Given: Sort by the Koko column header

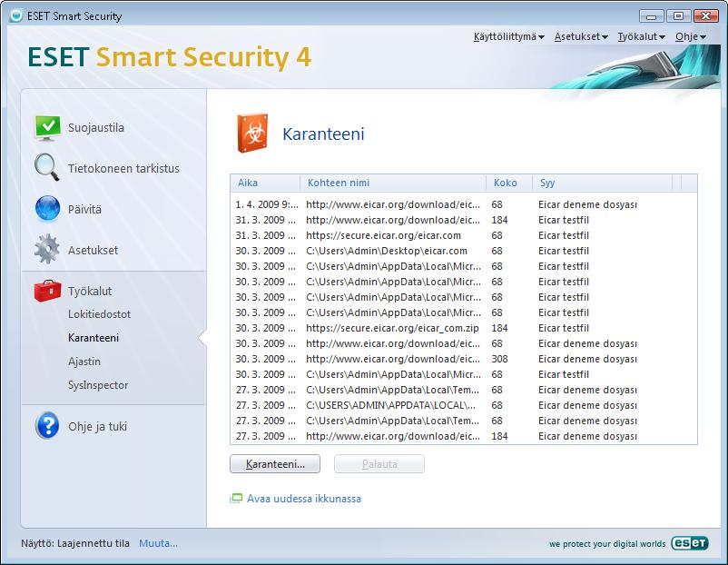Looking at the screenshot, I should click(x=509, y=183).
